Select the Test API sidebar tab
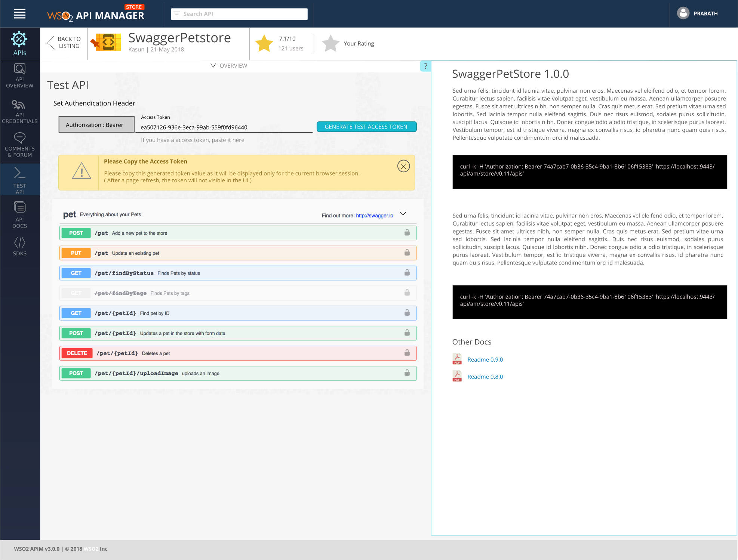Screen dimensions: 738x560 coord(19,180)
